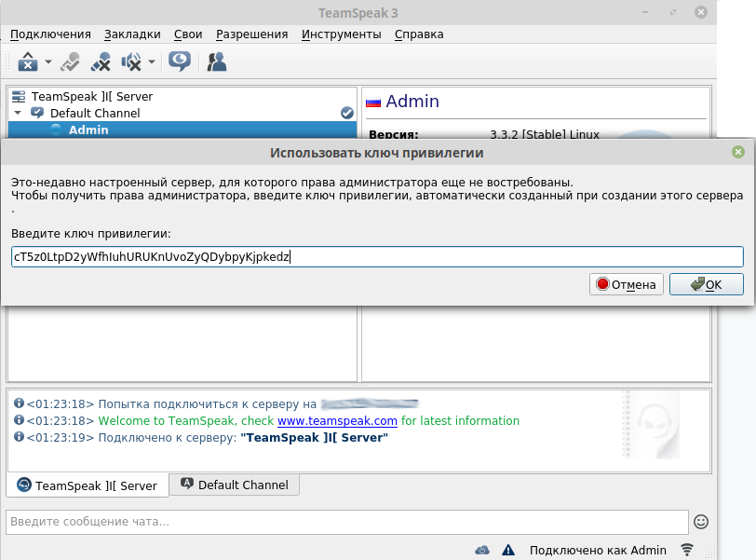The height and width of the screenshot is (560, 756).
Task: Click the info icon on 01:23:19 log line
Action: pyautogui.click(x=19, y=436)
